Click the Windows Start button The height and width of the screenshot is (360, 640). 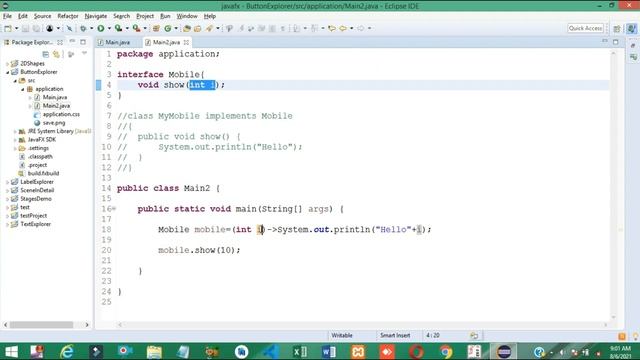coord(11,351)
